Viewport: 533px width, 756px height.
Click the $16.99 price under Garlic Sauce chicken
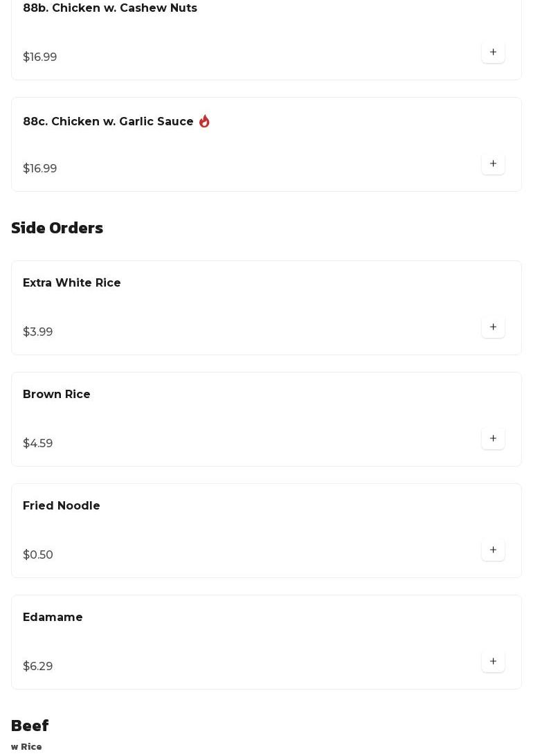click(40, 169)
